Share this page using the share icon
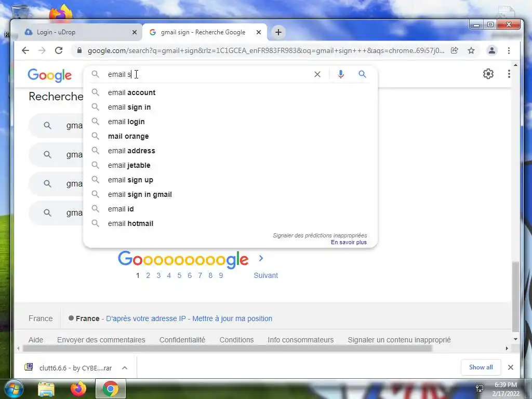 [x=454, y=50]
